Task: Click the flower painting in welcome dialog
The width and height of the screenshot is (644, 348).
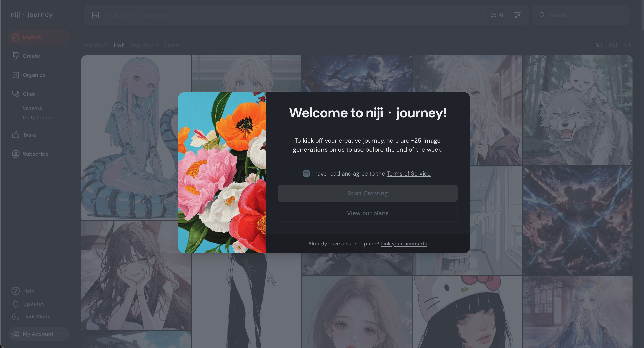Action: tap(222, 173)
